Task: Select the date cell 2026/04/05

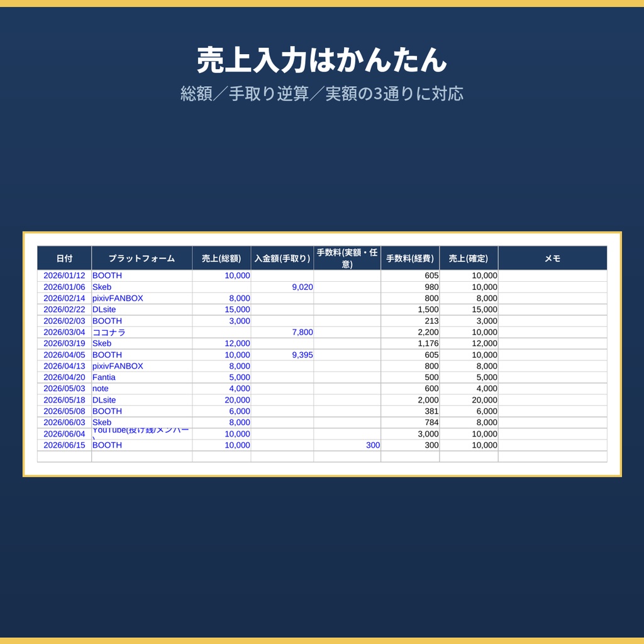Action: (65, 355)
